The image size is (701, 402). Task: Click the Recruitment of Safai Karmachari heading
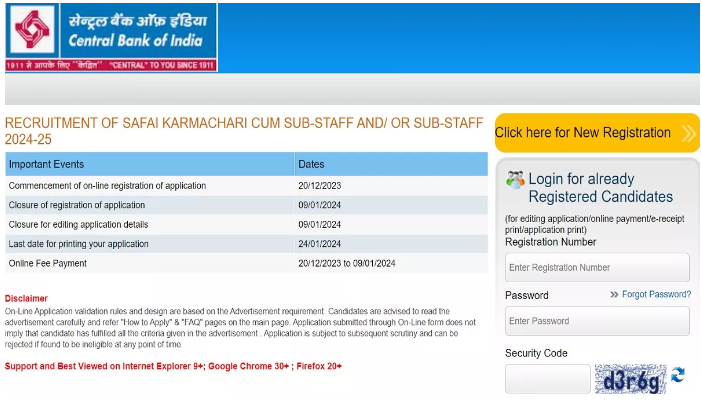click(x=244, y=131)
